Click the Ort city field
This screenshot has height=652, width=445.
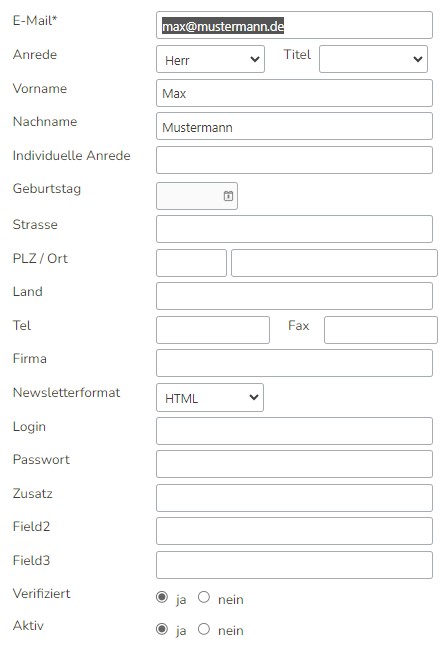(x=334, y=263)
